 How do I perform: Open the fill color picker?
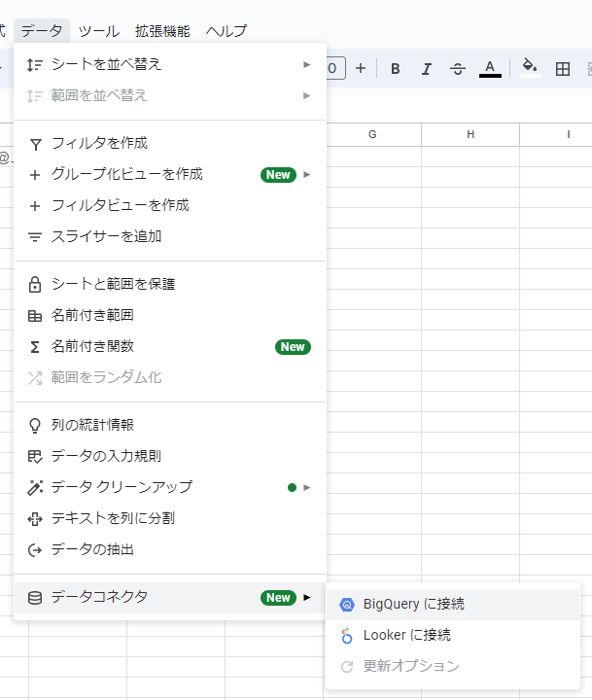click(530, 68)
